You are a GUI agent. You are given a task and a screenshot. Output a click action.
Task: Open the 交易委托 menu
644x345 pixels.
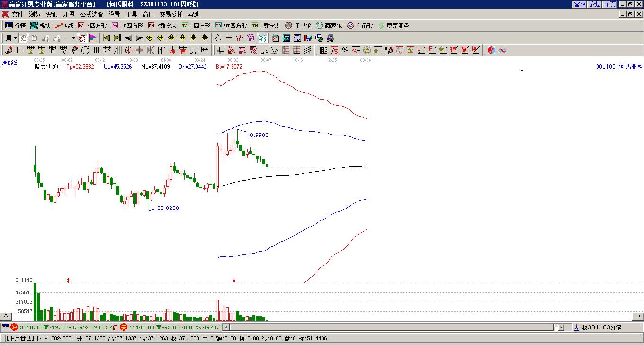(171, 14)
